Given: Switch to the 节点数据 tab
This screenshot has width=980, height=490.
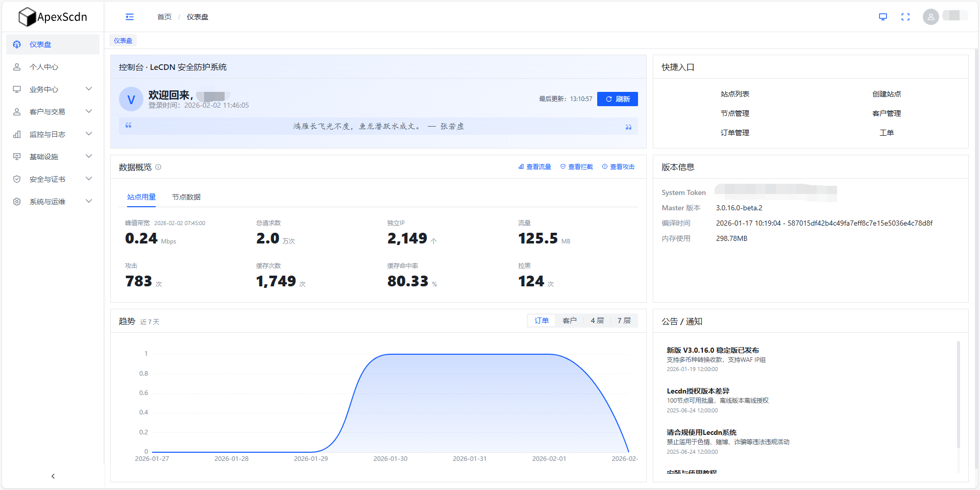Looking at the screenshot, I should tap(187, 197).
